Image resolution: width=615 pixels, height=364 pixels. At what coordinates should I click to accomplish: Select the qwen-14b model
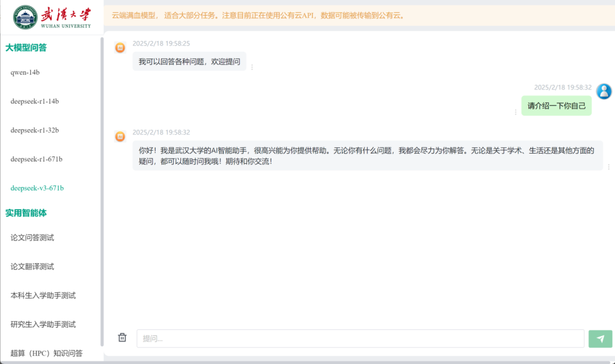25,72
